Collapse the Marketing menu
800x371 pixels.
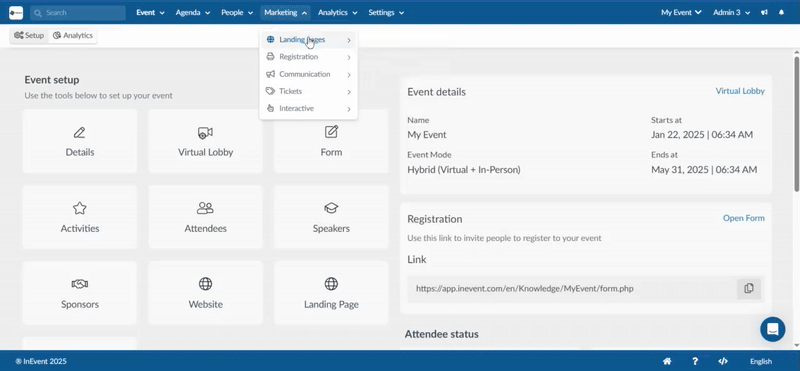click(286, 13)
